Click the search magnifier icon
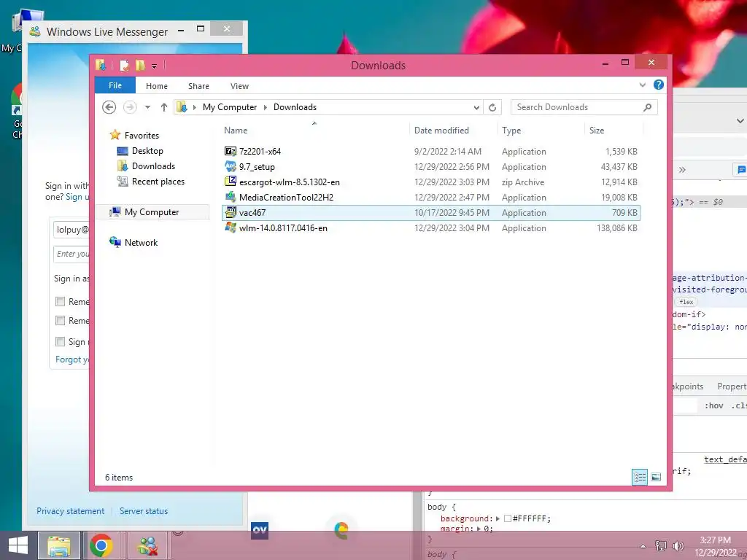The height and width of the screenshot is (560, 747). click(647, 107)
